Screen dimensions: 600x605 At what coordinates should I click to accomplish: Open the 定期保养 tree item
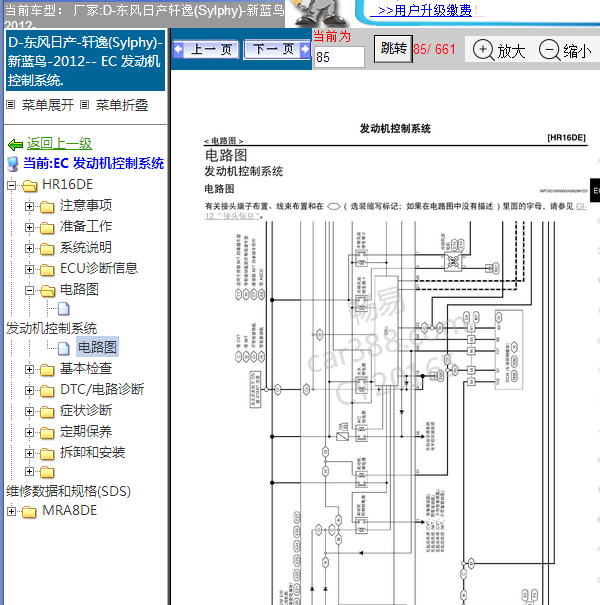(x=86, y=431)
